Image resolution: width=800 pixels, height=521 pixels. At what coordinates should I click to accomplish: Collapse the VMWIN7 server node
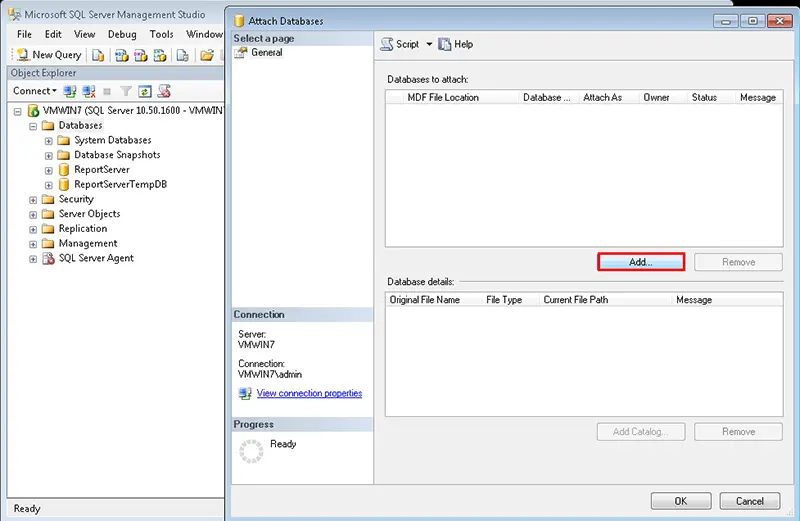[17, 111]
